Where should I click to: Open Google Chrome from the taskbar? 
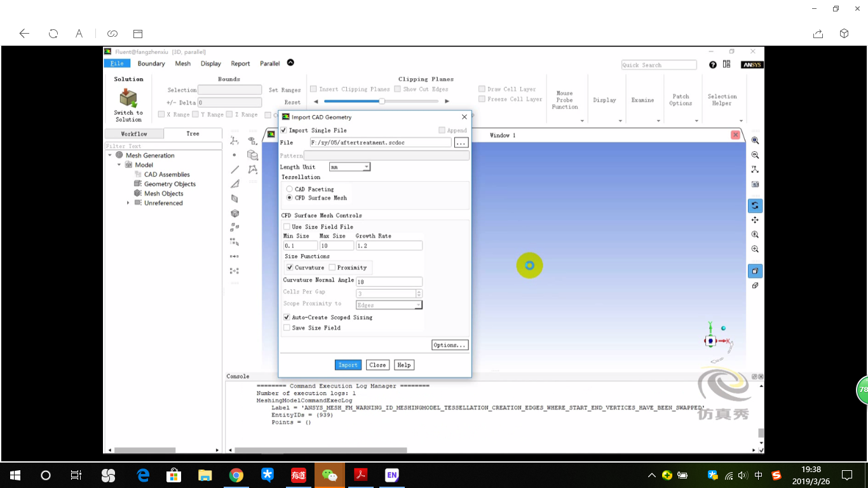pyautogui.click(x=236, y=475)
